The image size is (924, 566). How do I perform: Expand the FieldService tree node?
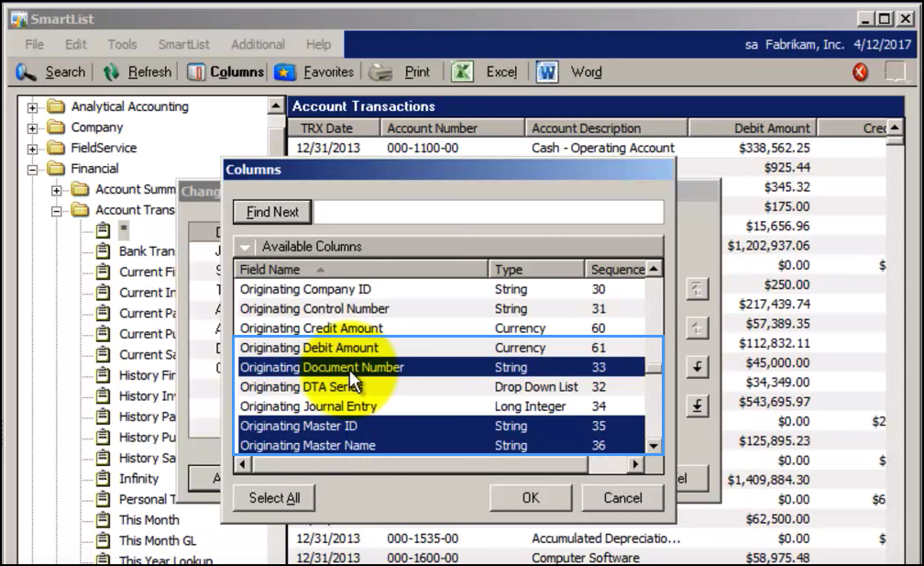[32, 149]
